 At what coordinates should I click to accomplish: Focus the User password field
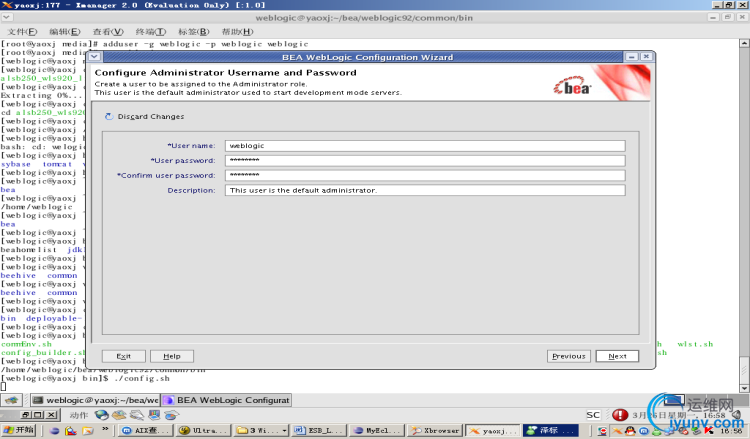[x=425, y=161]
